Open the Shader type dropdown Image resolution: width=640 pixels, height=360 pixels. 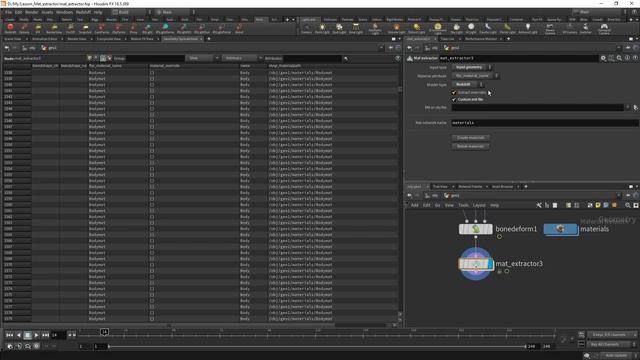point(467,84)
